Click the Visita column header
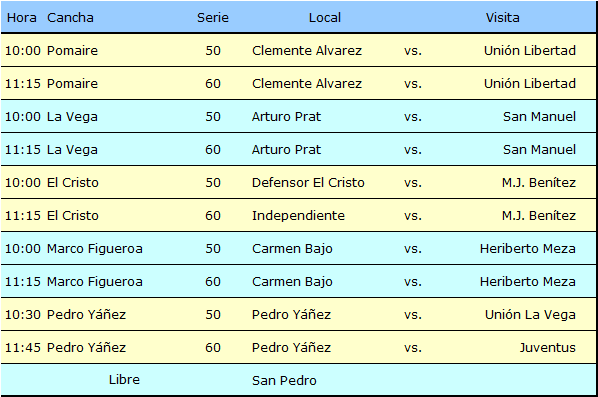 pos(502,18)
